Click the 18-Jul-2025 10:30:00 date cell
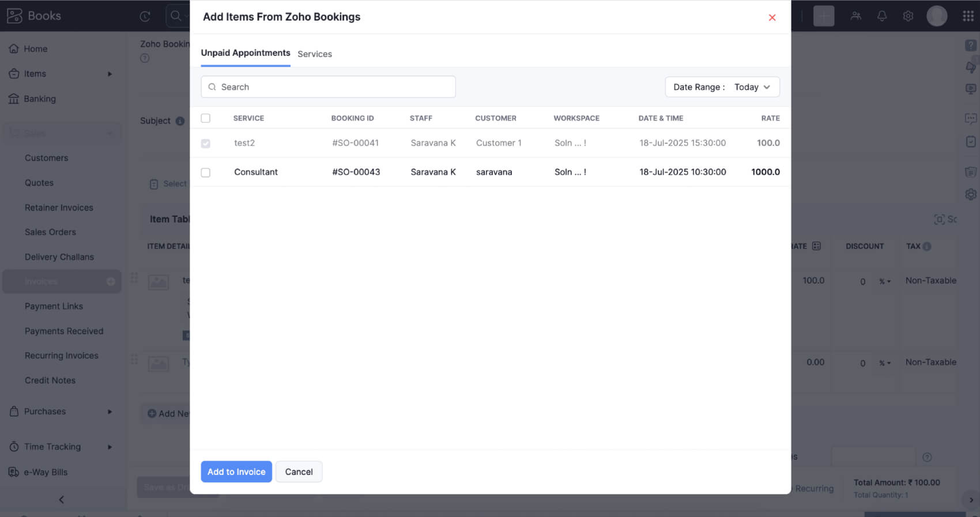The image size is (980, 517). pyautogui.click(x=683, y=172)
